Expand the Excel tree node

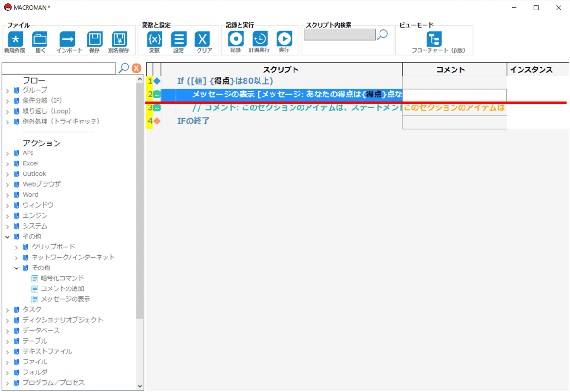coord(8,163)
